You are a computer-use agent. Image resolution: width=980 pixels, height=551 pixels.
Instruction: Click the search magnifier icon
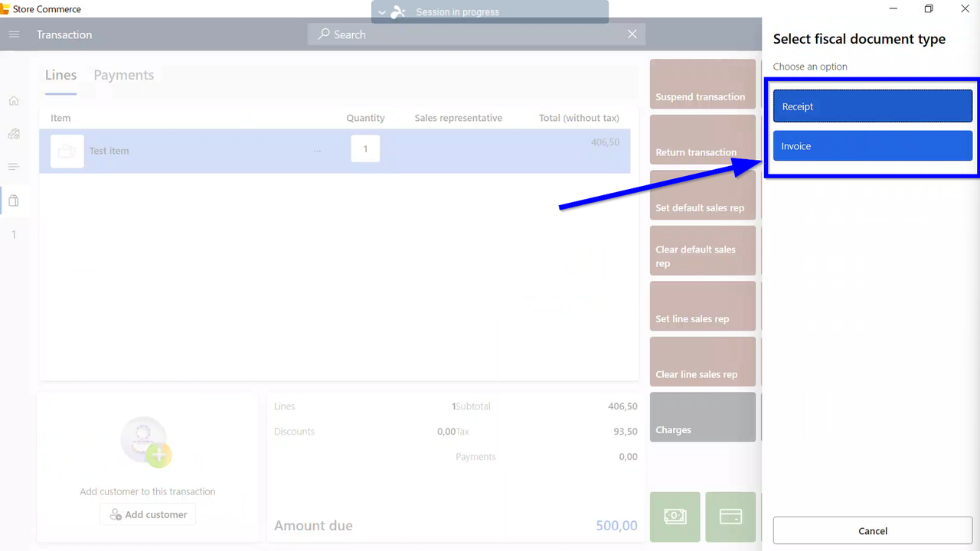tap(325, 34)
